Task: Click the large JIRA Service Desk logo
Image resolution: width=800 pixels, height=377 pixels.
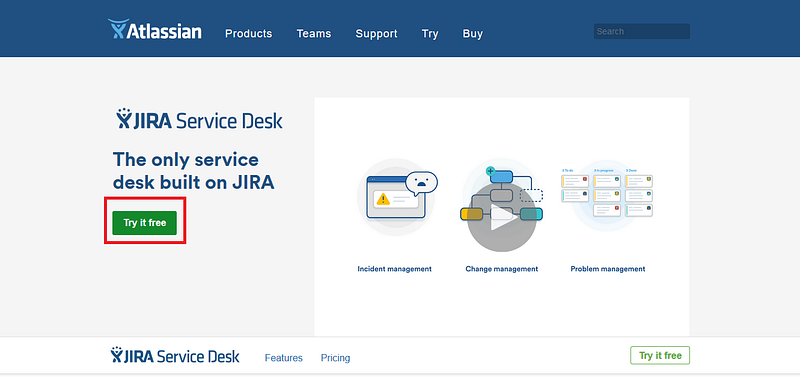Action: click(199, 119)
